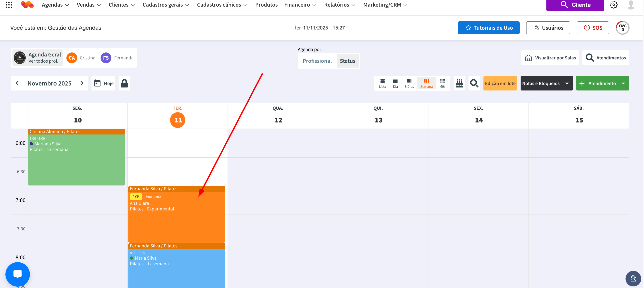Open the blue chat bubble widget
The width and height of the screenshot is (644, 288).
coord(17,274)
